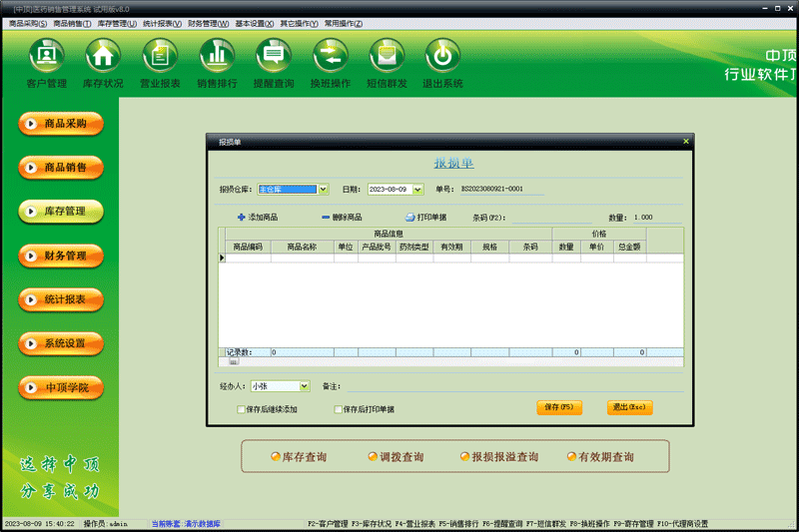Open the 日期 date picker dropdown
Screen dimensions: 799x532
[417, 190]
